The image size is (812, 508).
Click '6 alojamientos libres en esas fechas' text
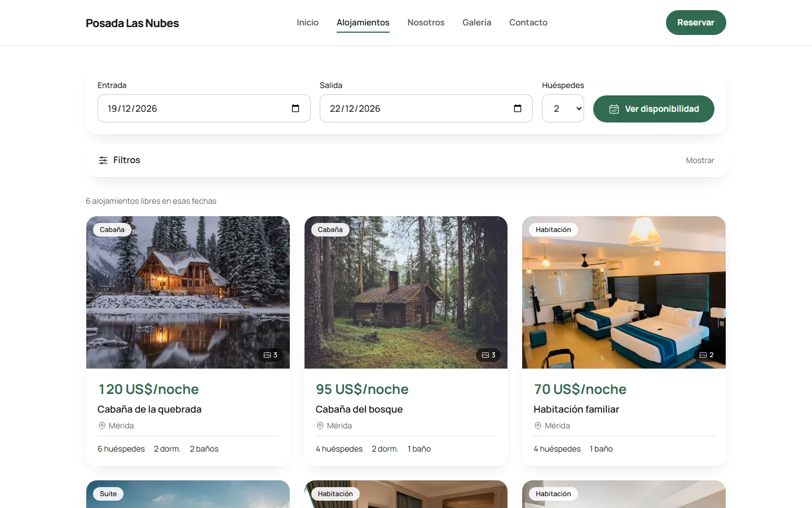click(x=151, y=201)
